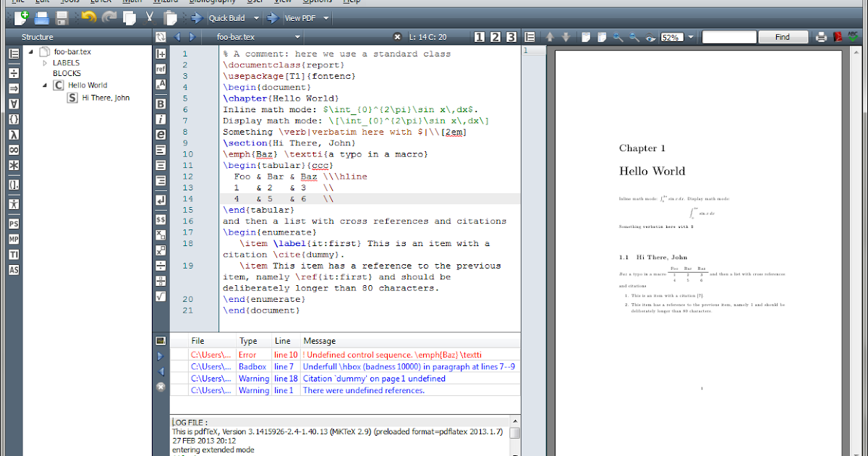
Task: Print the PDF document
Action: 822,37
